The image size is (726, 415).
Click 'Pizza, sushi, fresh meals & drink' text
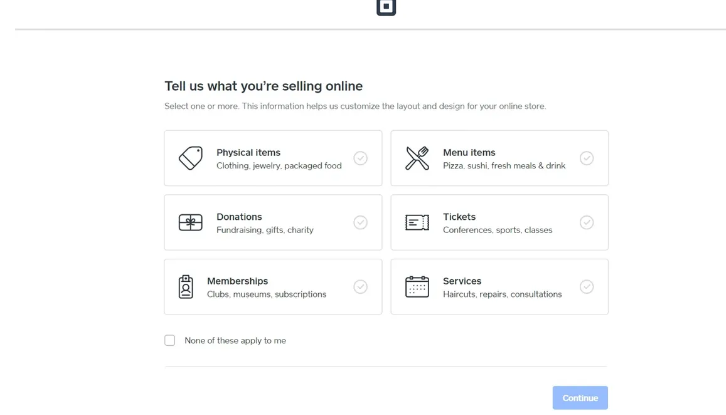pos(504,166)
